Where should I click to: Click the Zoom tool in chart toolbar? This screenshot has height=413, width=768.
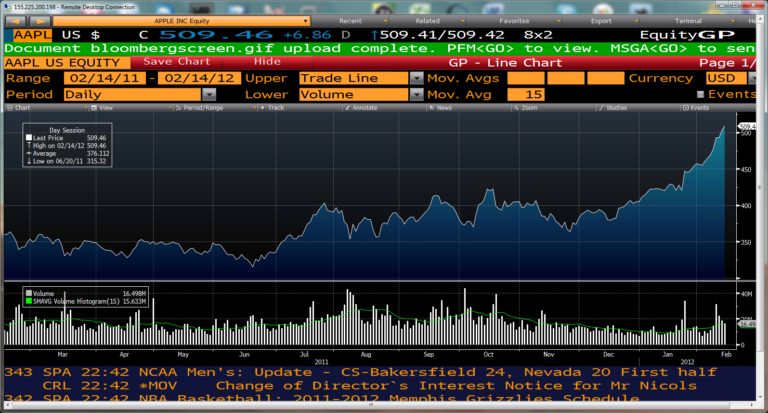pyautogui.click(x=527, y=107)
